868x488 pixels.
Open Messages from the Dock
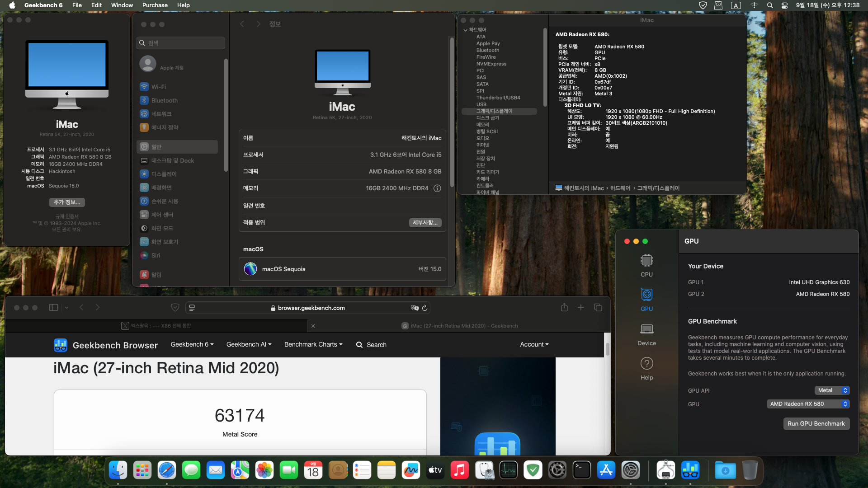[191, 470]
